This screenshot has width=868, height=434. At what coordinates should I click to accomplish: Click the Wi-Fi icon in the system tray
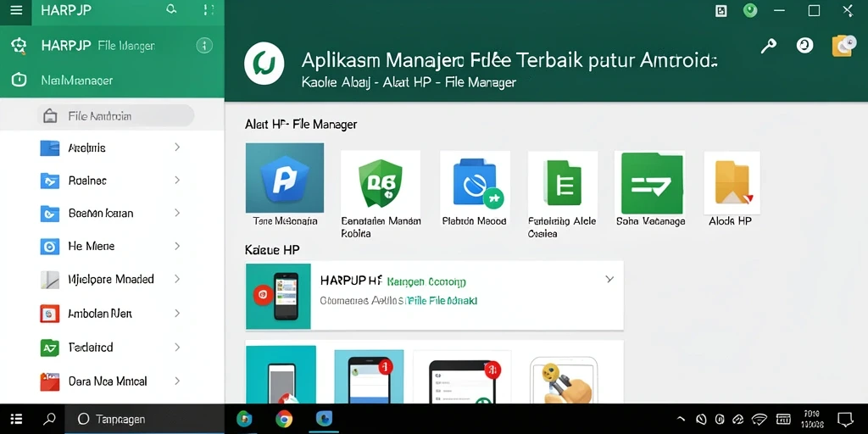(759, 419)
